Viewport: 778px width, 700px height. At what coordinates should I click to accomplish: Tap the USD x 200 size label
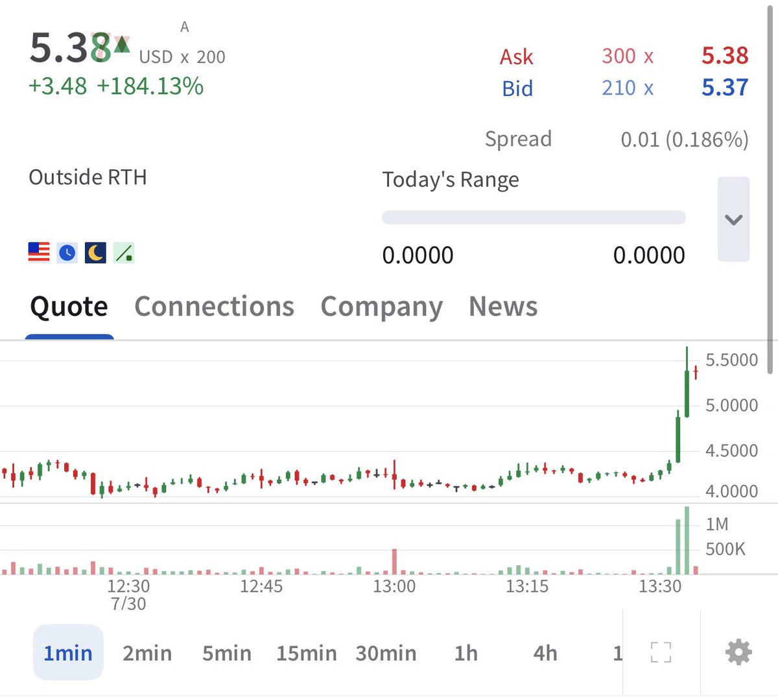click(x=182, y=57)
